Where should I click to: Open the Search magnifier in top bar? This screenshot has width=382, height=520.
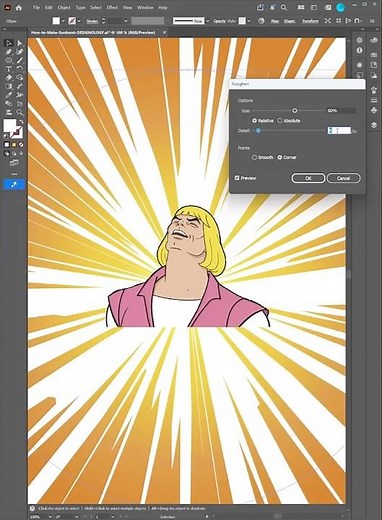(x=284, y=7)
